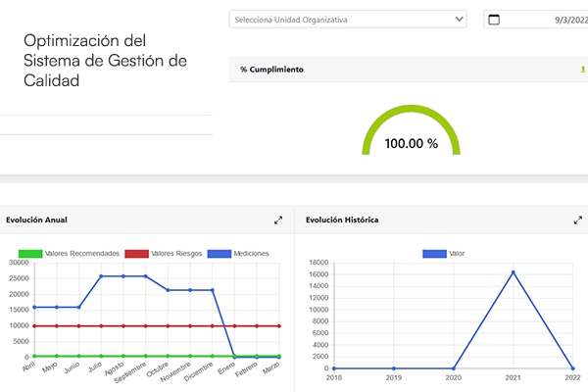Screen dimensions: 588x392
Task: Click the Abril blue Mediciones data point
Action: [x=34, y=307]
